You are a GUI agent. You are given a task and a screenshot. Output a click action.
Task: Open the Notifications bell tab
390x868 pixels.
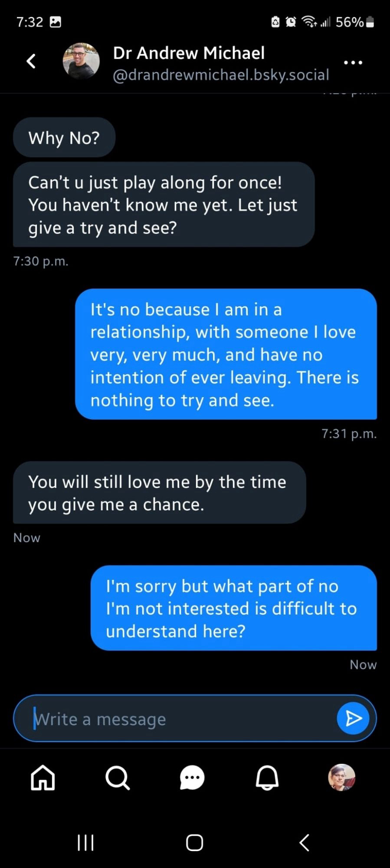[x=267, y=777]
